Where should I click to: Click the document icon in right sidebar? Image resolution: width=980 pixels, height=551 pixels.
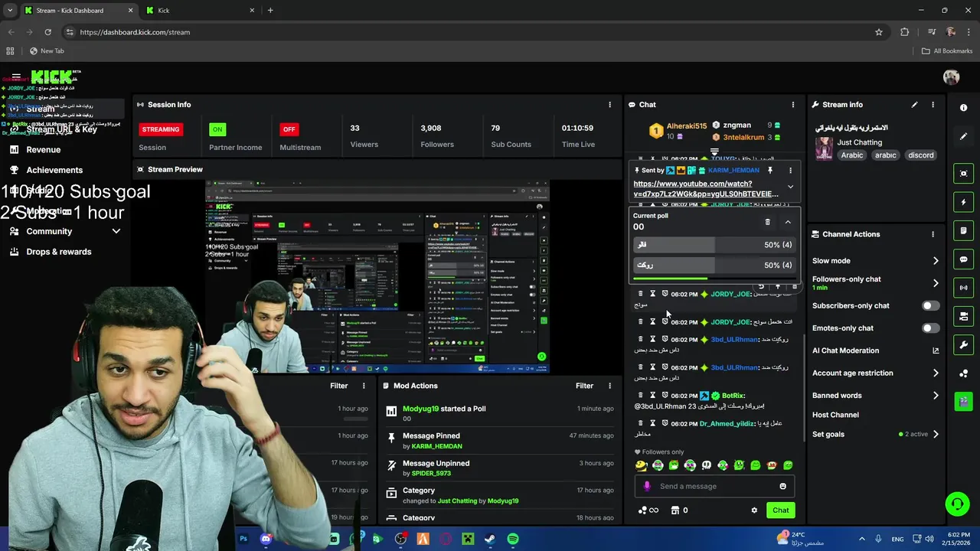964,231
